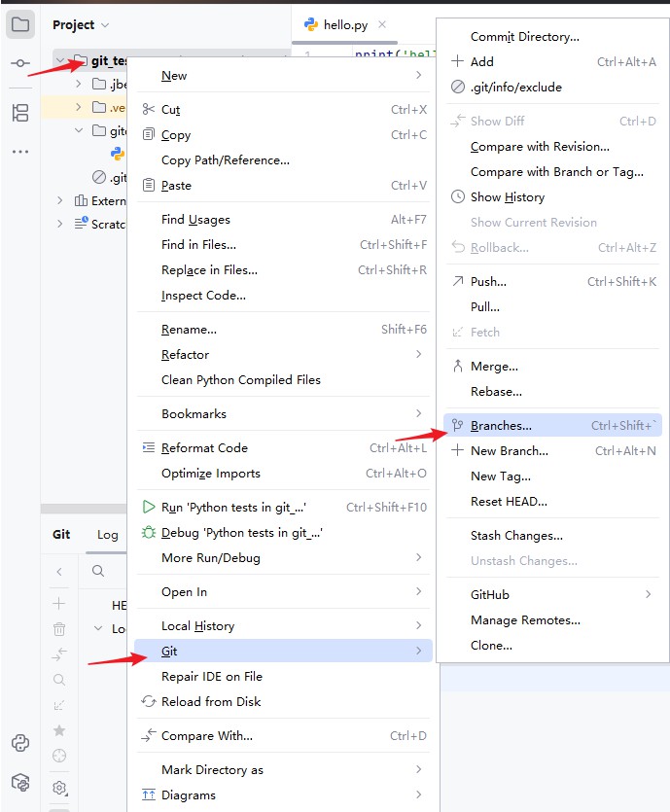Collapse the Local branches node in Git panel
Image resolution: width=670 pixels, height=812 pixels.
[98, 628]
